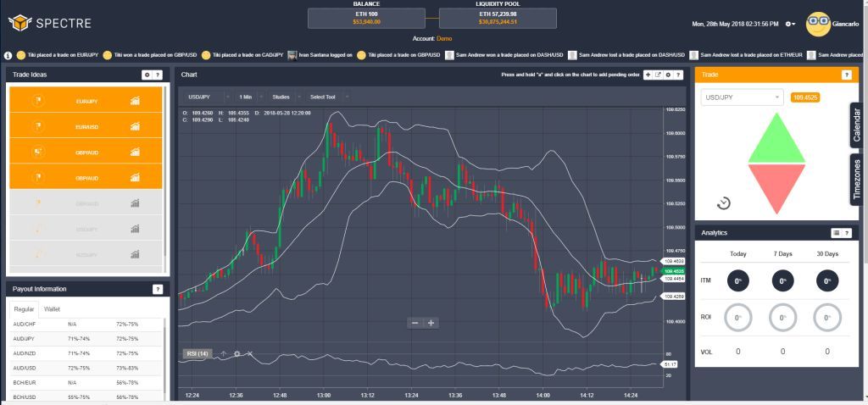Click the Balance ETH 100 box
This screenshot has width=868, height=405.
pyautogui.click(x=366, y=19)
